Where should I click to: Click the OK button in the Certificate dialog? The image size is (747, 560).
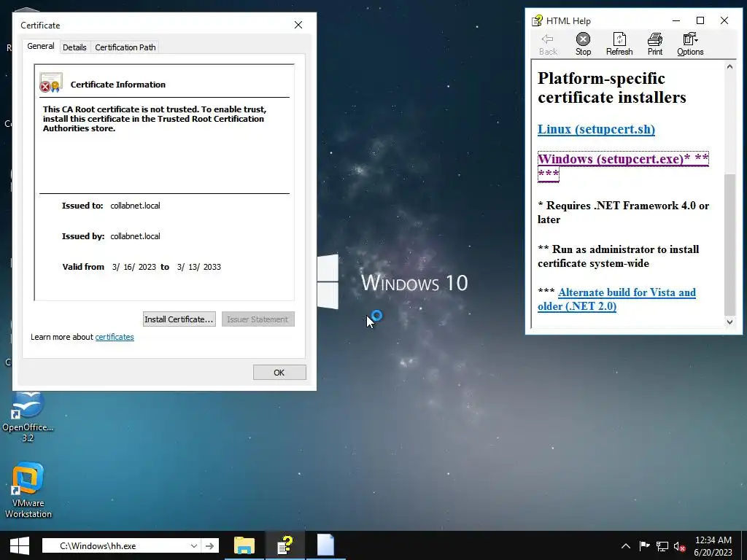click(x=279, y=373)
